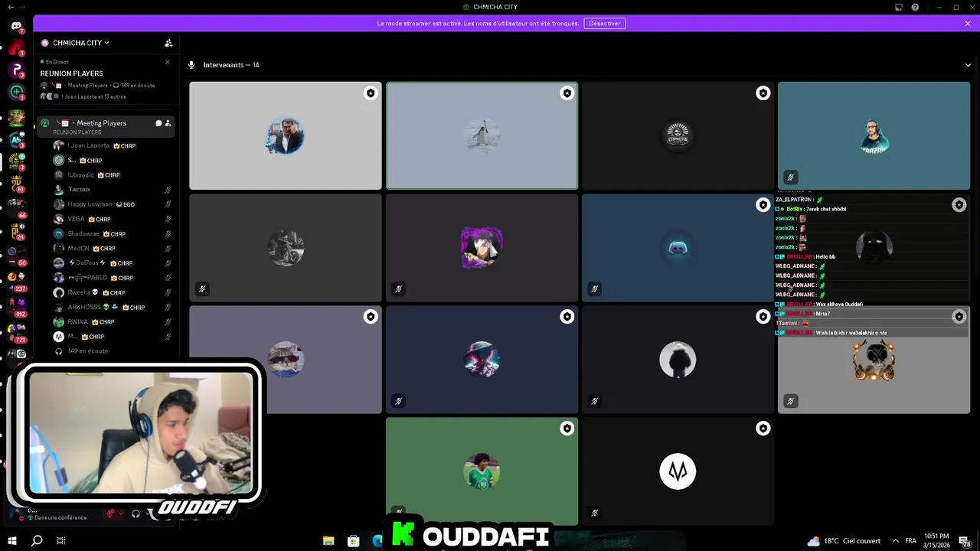Click shield badge on green football avatar tile
The width and height of the screenshot is (980, 551).
(x=567, y=429)
